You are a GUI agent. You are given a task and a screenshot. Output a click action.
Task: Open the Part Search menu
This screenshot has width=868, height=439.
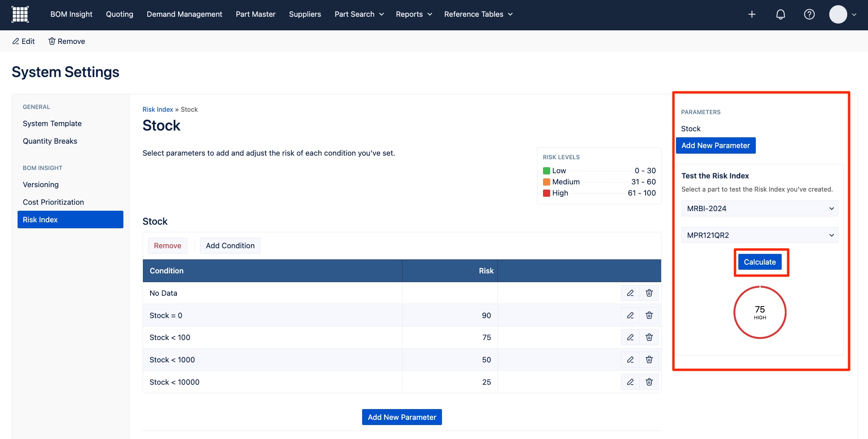359,14
